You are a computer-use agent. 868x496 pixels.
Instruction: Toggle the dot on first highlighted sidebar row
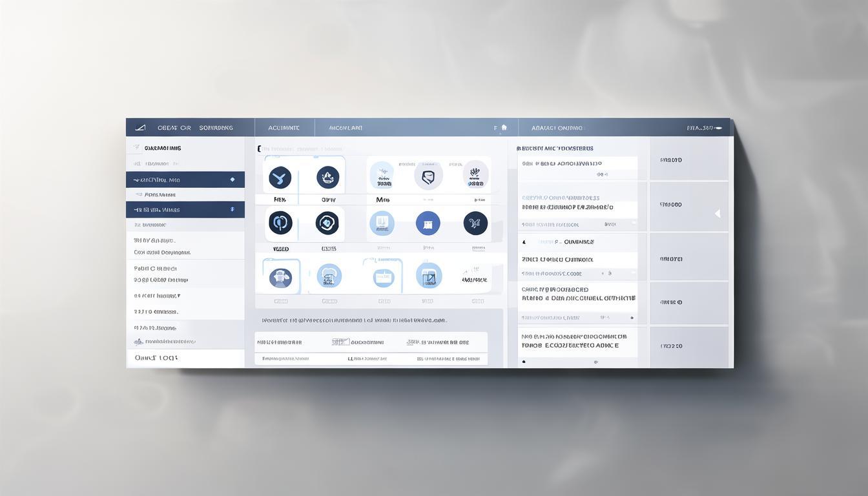[x=232, y=180]
